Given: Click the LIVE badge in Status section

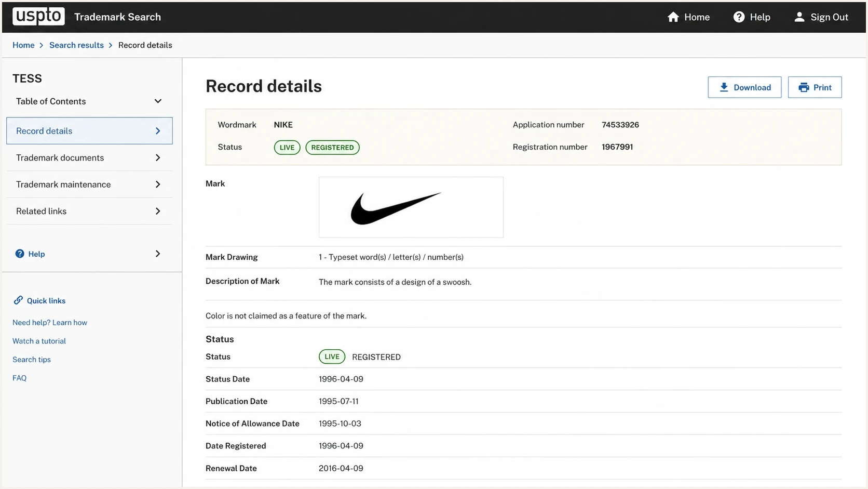Looking at the screenshot, I should pyautogui.click(x=332, y=356).
